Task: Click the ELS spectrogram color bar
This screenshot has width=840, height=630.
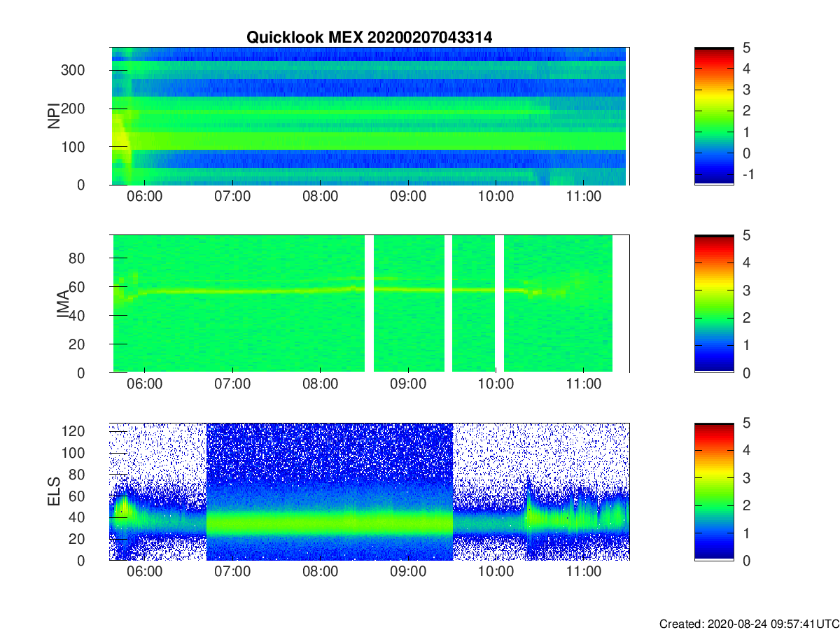Action: coord(714,491)
